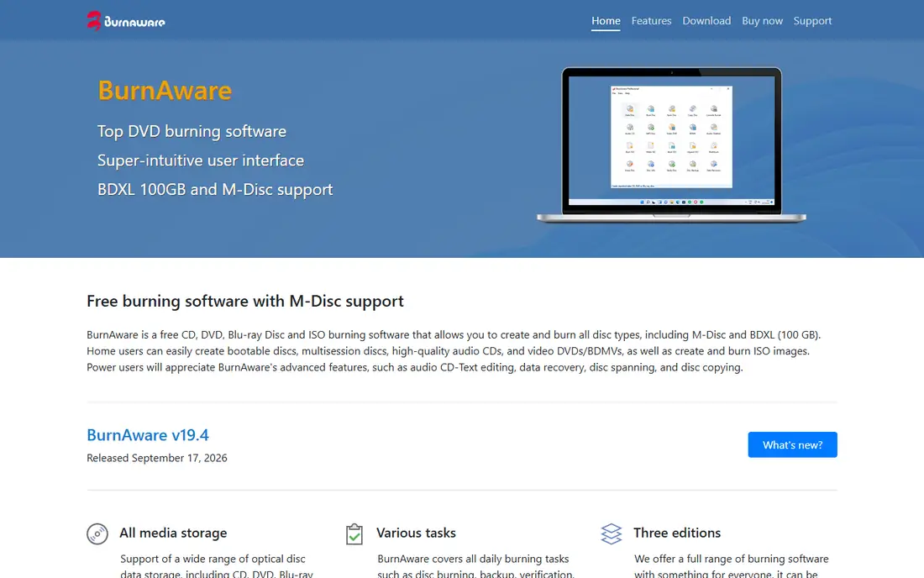Go to the Features page
This screenshot has height=578, width=924.
(651, 21)
